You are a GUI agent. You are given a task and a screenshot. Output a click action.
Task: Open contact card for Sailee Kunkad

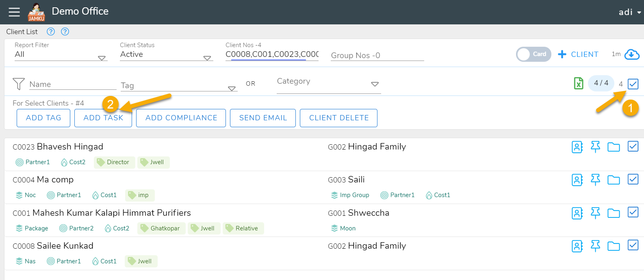click(577, 246)
